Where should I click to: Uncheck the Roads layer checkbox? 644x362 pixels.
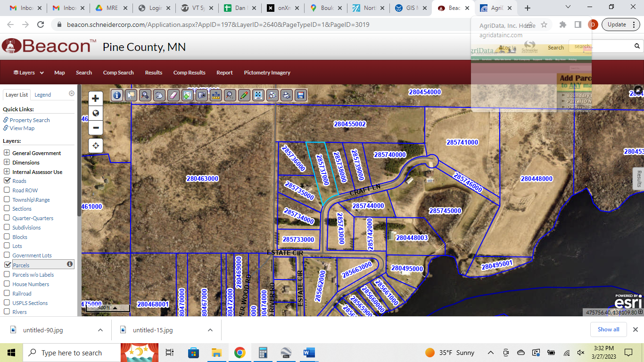[x=7, y=181]
